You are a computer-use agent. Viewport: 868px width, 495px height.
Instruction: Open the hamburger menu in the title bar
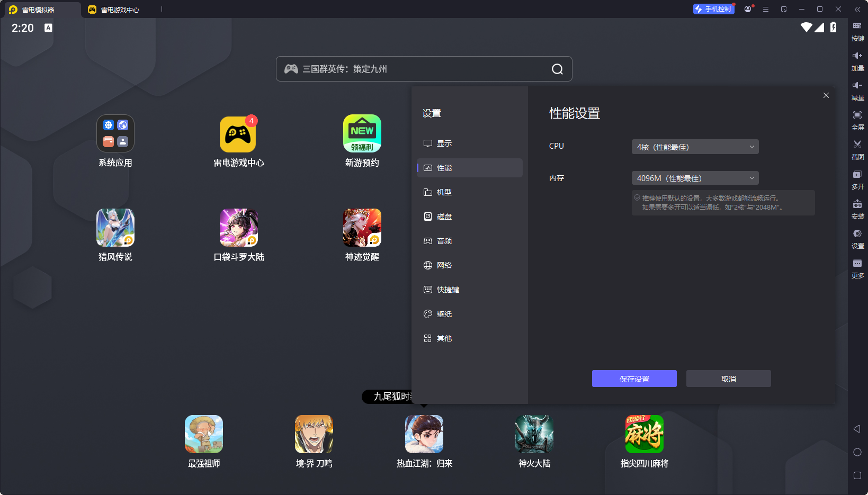point(766,9)
